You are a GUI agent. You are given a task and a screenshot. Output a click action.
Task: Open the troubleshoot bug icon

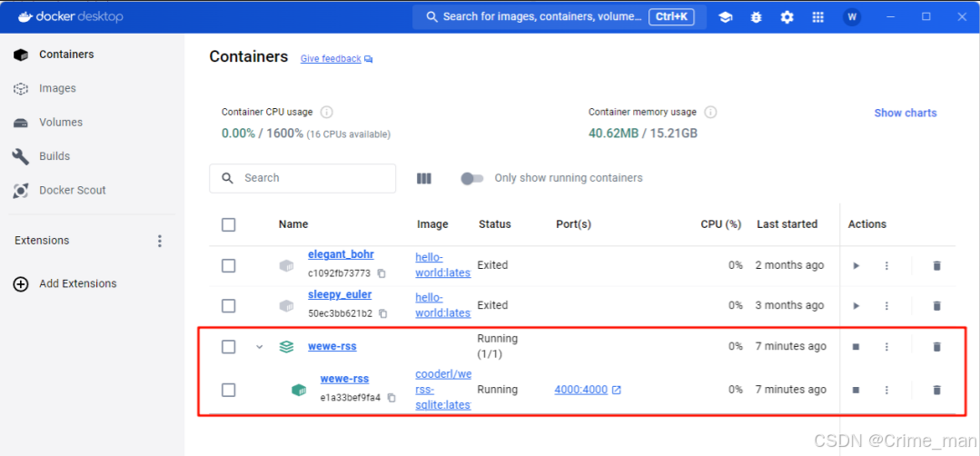point(757,17)
